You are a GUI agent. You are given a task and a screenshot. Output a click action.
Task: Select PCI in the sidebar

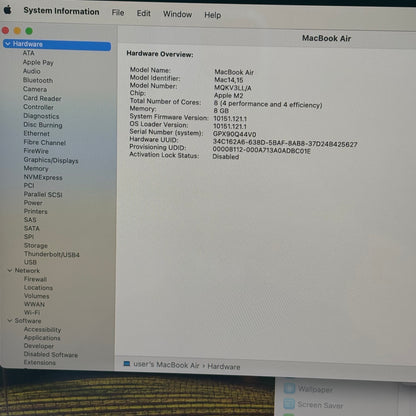click(29, 185)
